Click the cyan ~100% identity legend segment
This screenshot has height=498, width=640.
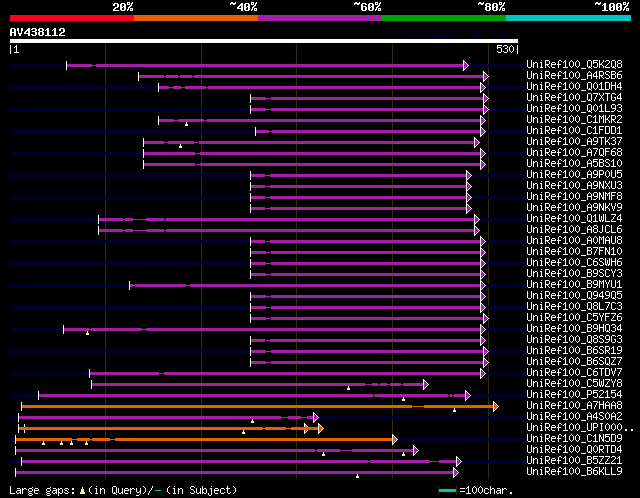[x=569, y=18]
